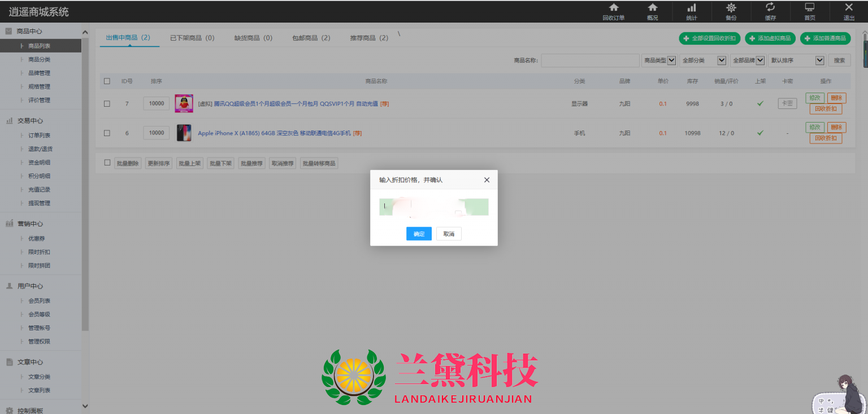Click the 退出 logout X icon
The height and width of the screenshot is (414, 868).
849,8
